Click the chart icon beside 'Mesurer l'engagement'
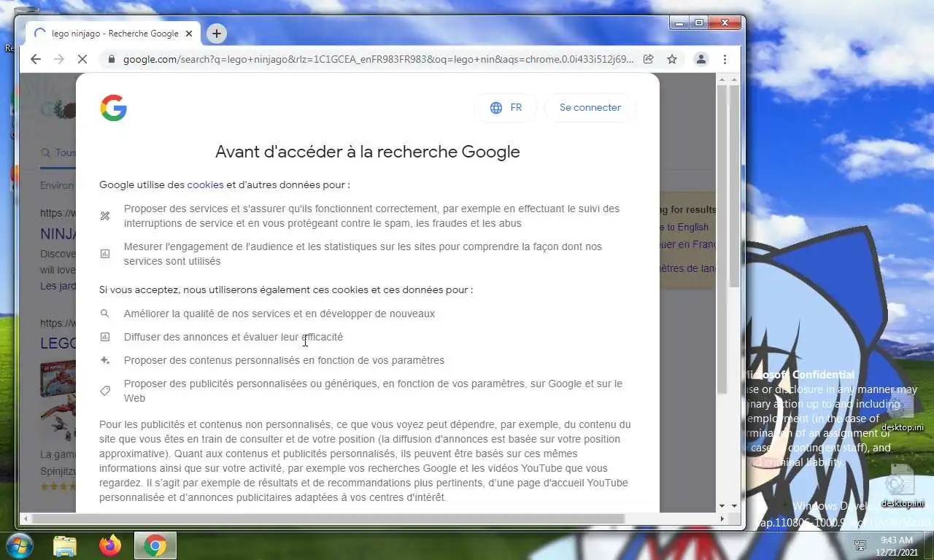 105,254
